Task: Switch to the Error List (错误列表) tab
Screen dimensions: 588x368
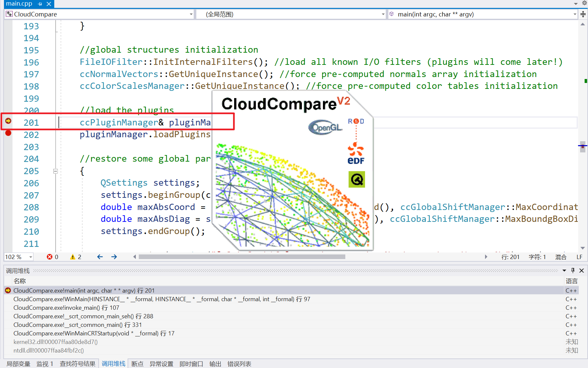Action: [239, 364]
